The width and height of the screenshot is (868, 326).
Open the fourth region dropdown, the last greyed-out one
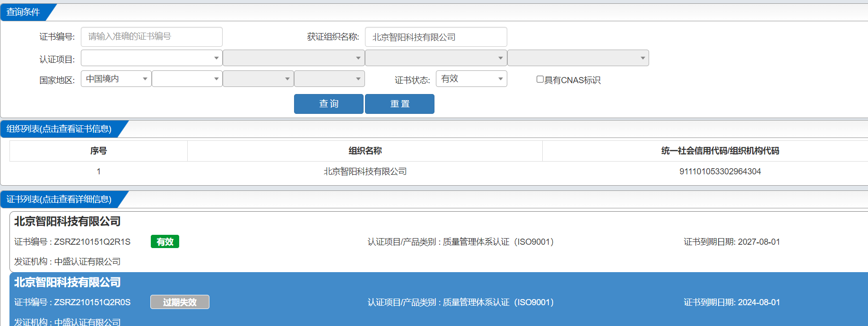click(x=330, y=79)
